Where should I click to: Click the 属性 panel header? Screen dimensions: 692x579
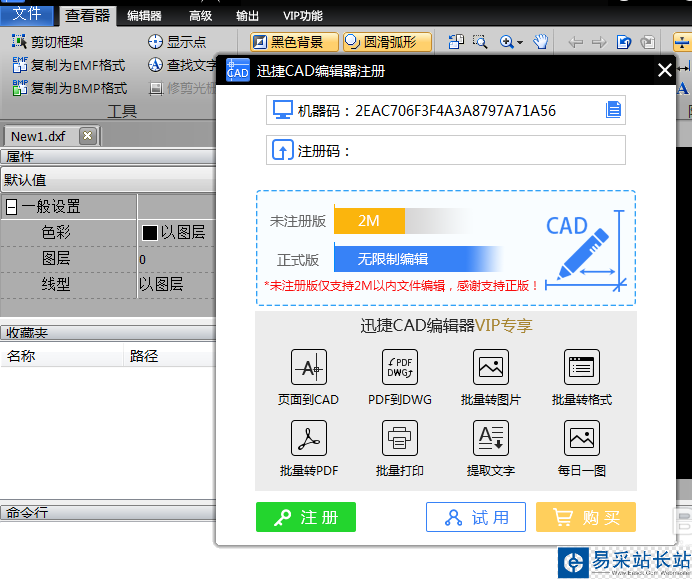[109, 156]
